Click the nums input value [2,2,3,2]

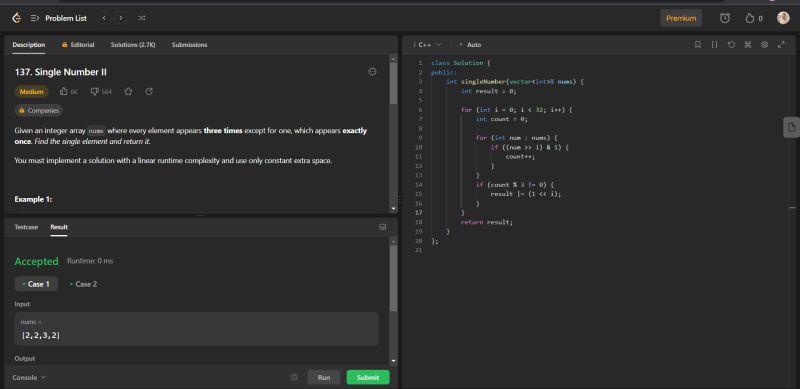(x=41, y=335)
